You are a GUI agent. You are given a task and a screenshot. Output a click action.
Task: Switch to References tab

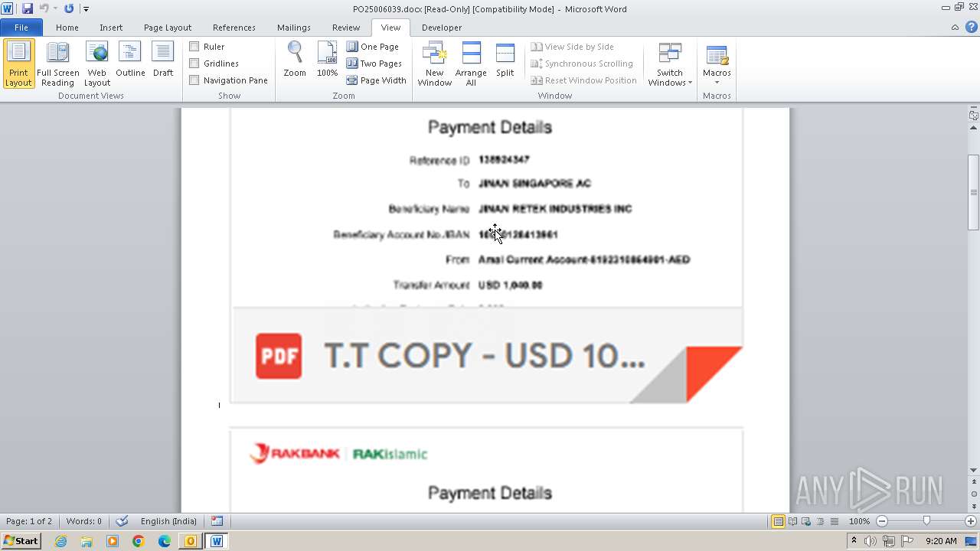[234, 28]
